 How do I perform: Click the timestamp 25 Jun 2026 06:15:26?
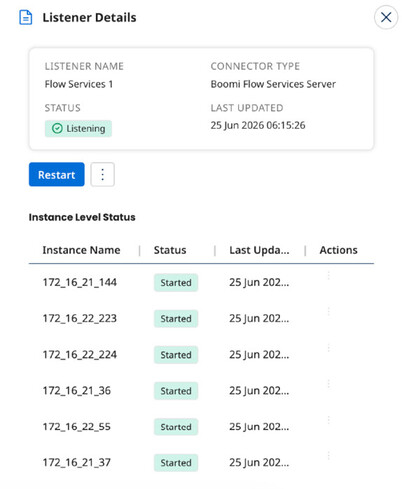click(258, 125)
